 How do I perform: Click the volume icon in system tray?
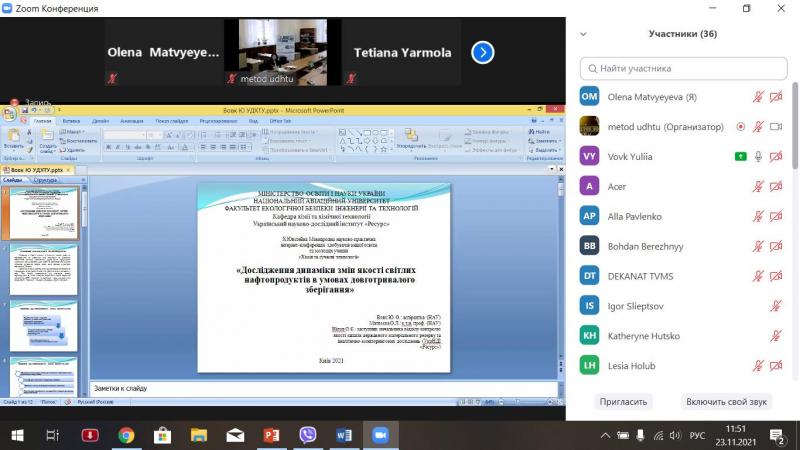675,436
